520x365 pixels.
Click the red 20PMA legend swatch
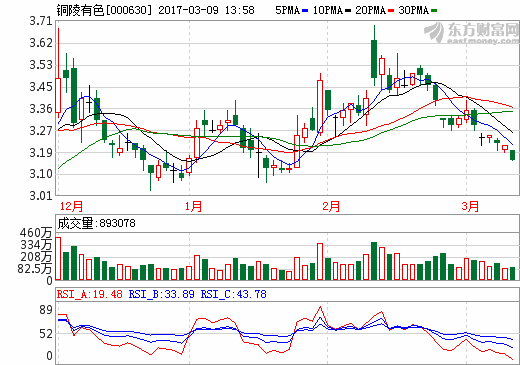[391, 11]
